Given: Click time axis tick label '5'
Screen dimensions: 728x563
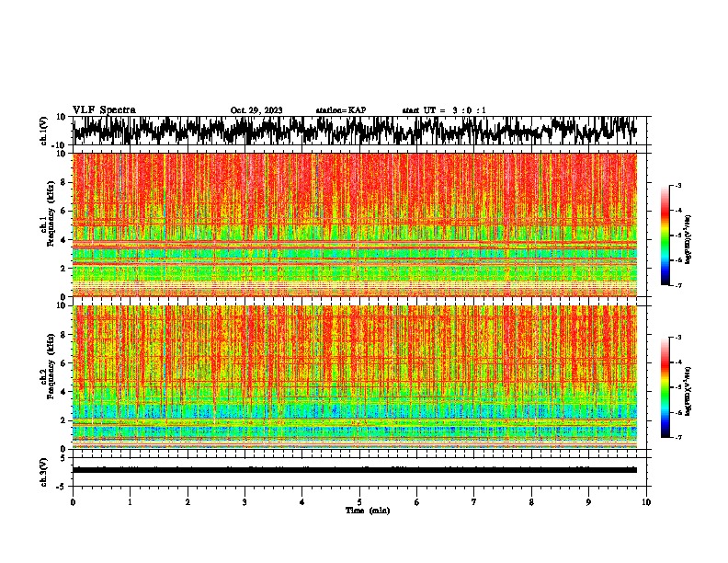Looking at the screenshot, I should (x=359, y=502).
